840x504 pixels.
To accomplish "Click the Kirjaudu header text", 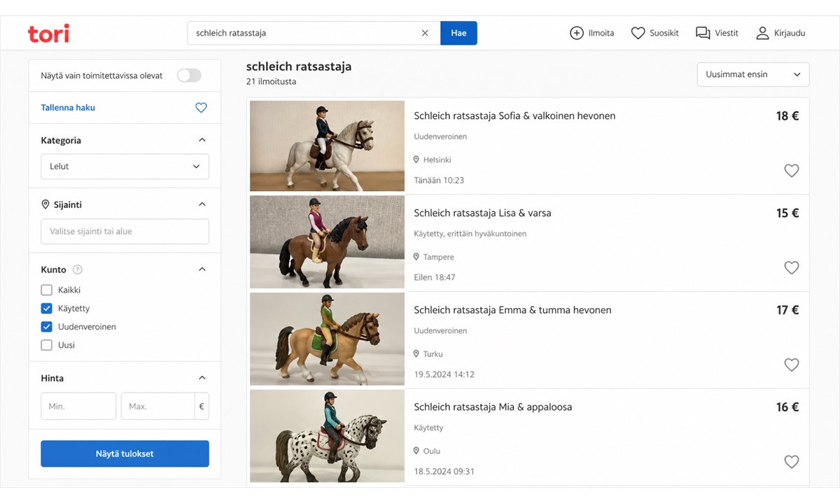I will [x=790, y=33].
